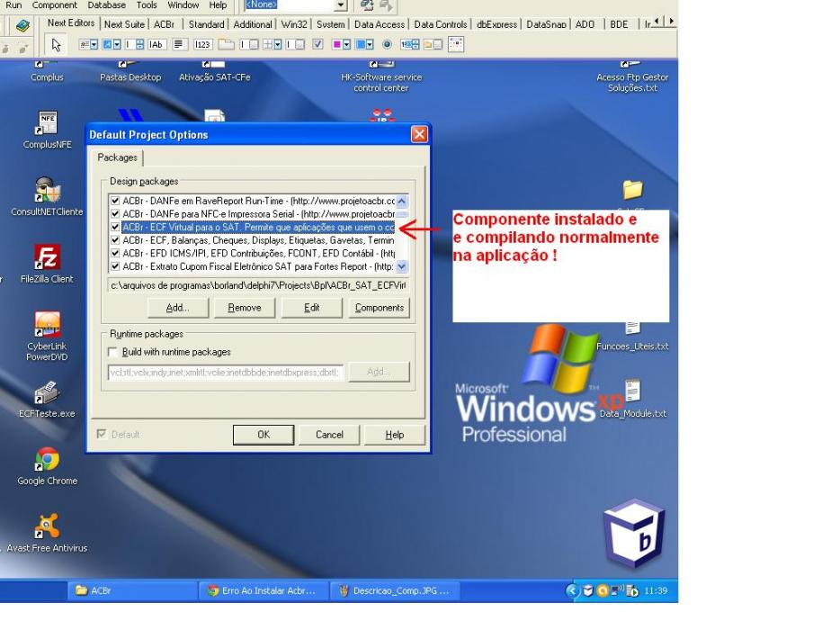Pick the IAb edit component in the palette

[x=156, y=44]
